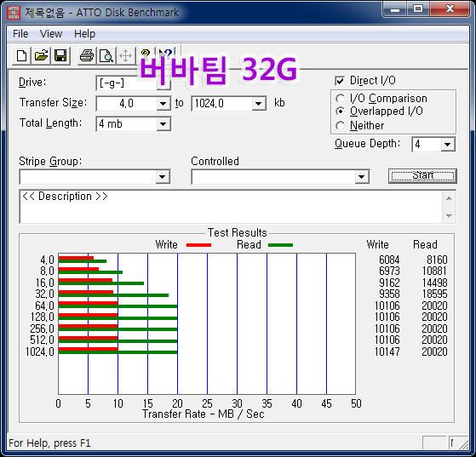Click the ATTO application icon in title bar
476x457 pixels.
[14, 13]
